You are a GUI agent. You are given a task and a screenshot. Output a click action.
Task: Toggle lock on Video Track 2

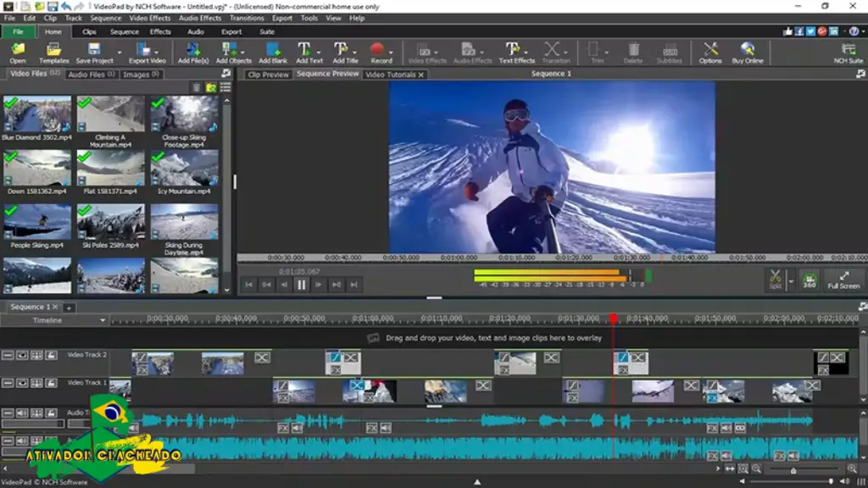pos(51,355)
